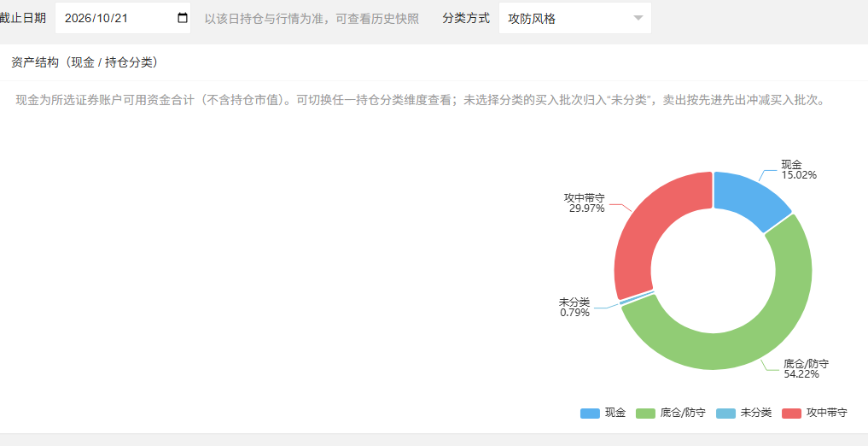Click the 截止日期 label
Screen dimensions: 868x446
click(x=23, y=18)
